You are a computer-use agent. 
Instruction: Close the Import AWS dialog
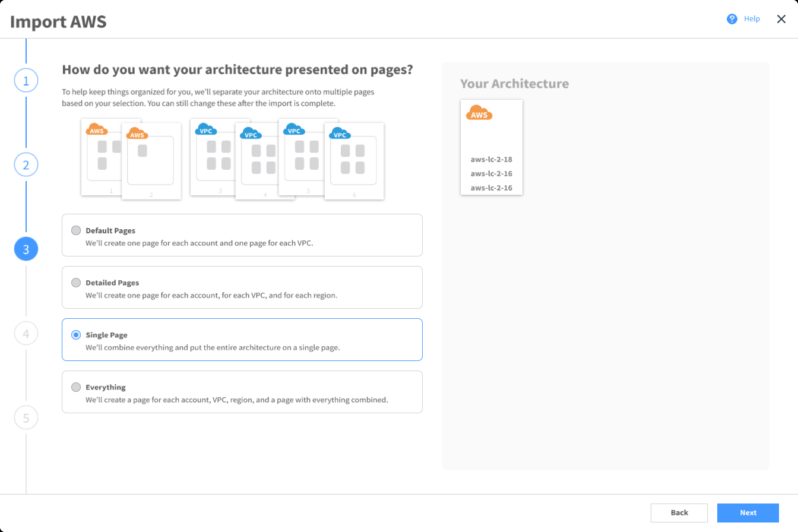pos(781,19)
